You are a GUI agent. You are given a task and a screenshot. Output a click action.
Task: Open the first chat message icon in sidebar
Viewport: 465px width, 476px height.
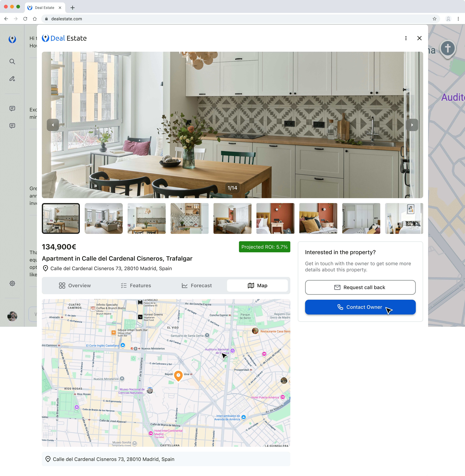point(12,108)
